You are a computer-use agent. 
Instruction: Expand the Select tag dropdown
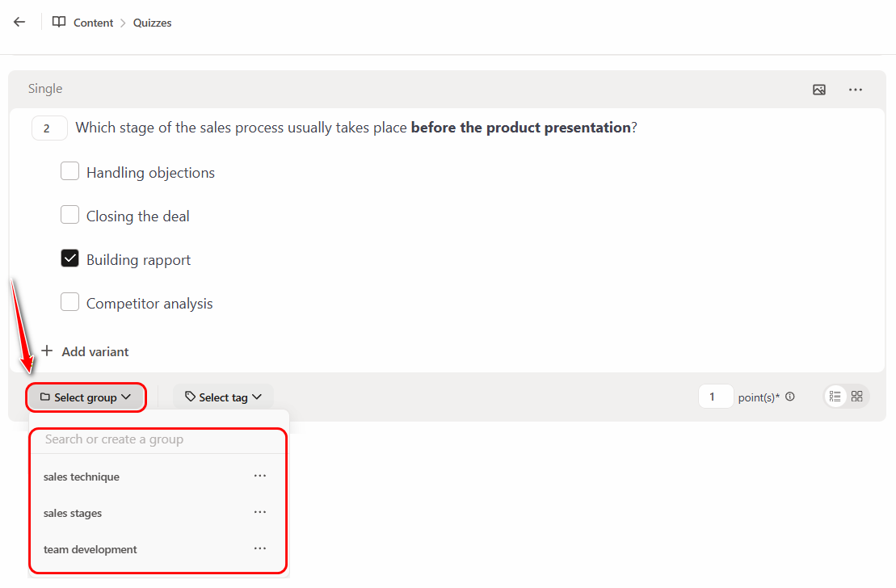[223, 397]
